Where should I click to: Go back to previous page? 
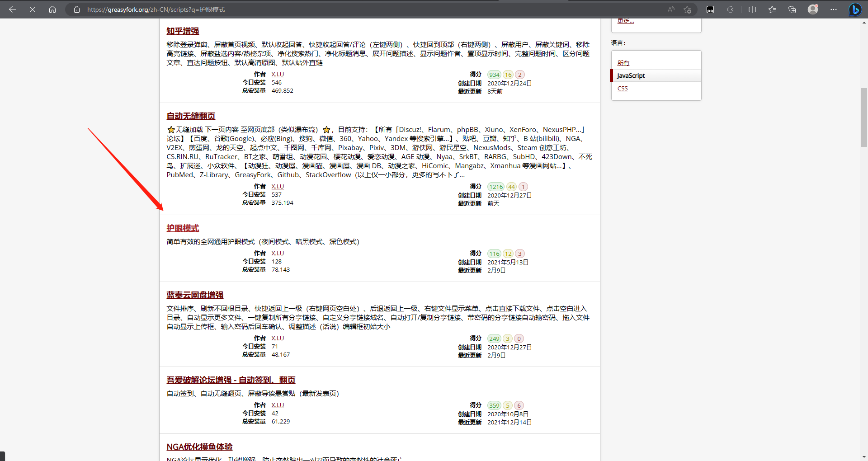(13, 9)
